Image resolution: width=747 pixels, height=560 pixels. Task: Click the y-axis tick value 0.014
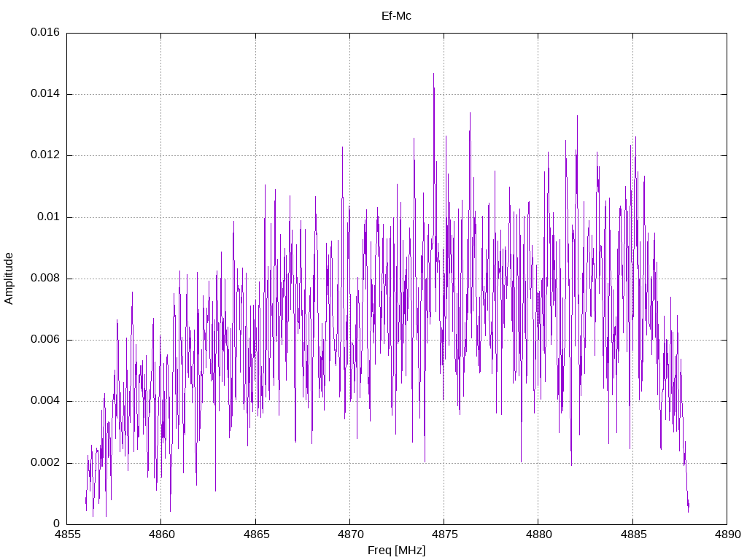pyautogui.click(x=45, y=94)
